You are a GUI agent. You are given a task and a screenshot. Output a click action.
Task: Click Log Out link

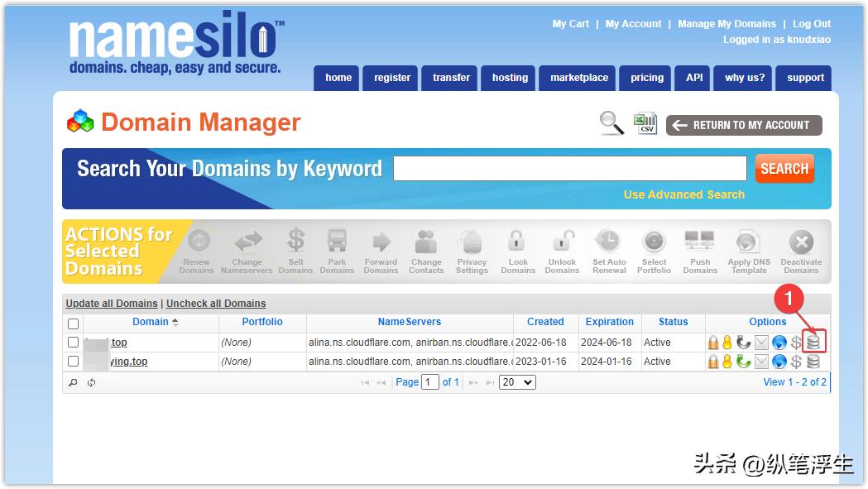(812, 24)
